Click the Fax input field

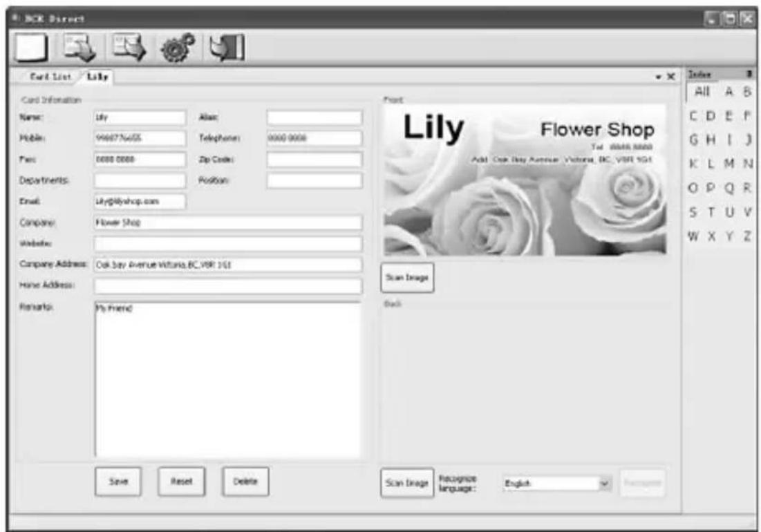140,160
